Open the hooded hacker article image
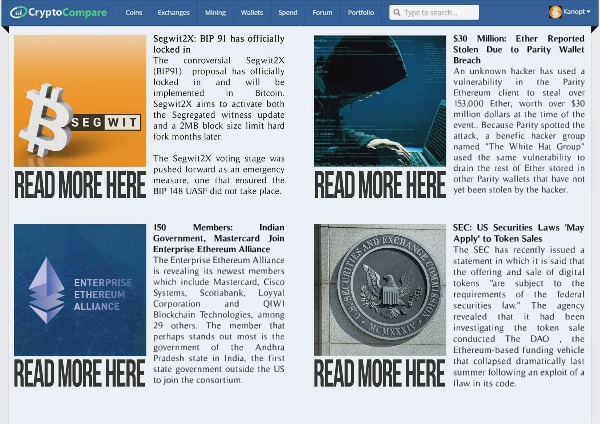This screenshot has width=600, height=424. (380, 101)
